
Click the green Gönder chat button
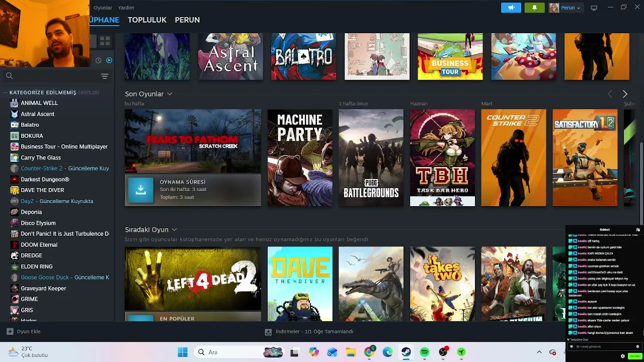click(x=634, y=356)
